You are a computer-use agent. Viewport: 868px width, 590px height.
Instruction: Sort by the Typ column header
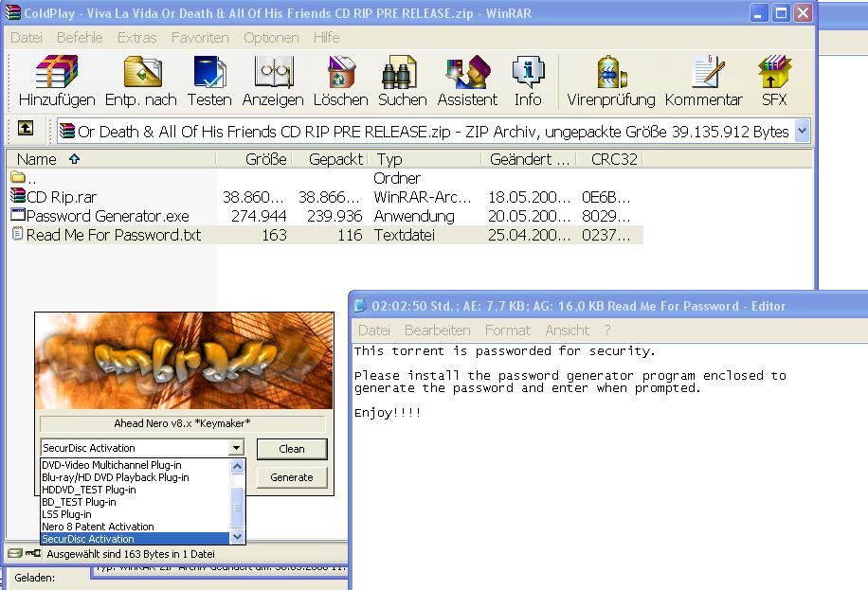click(424, 159)
